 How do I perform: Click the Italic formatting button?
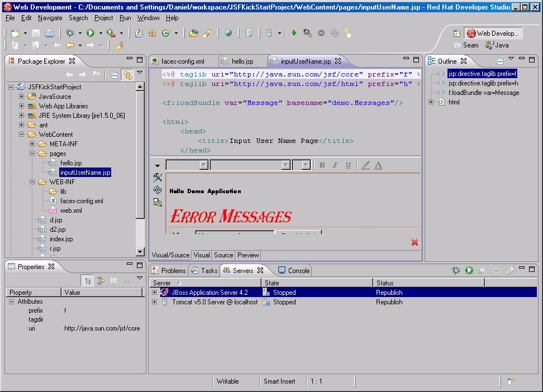point(335,165)
